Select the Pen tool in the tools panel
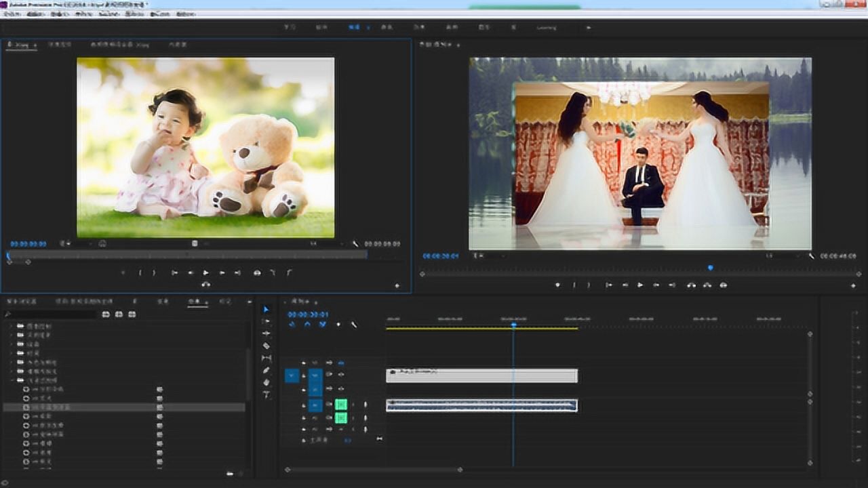Image resolution: width=868 pixels, height=488 pixels. pos(267,370)
